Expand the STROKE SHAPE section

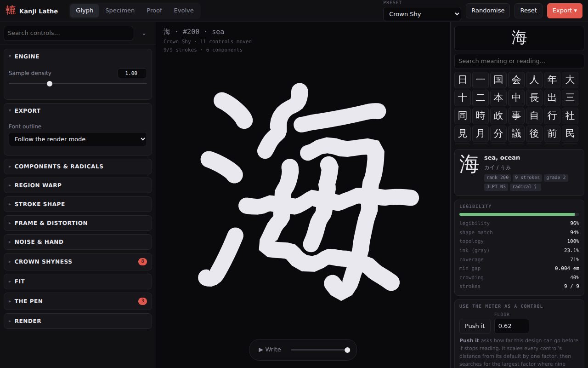pyautogui.click(x=78, y=204)
